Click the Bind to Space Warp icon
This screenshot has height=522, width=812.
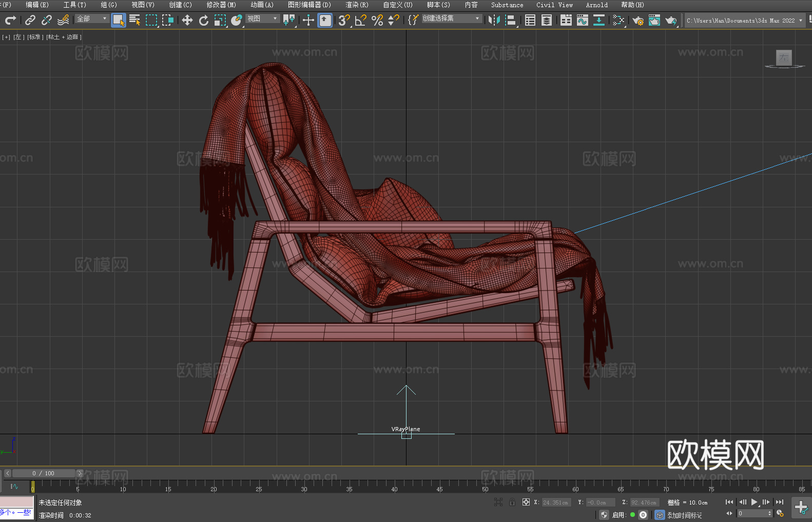(x=63, y=20)
